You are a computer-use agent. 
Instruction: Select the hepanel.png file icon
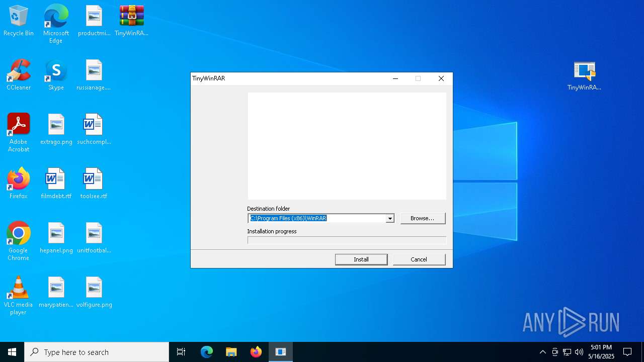point(56,238)
